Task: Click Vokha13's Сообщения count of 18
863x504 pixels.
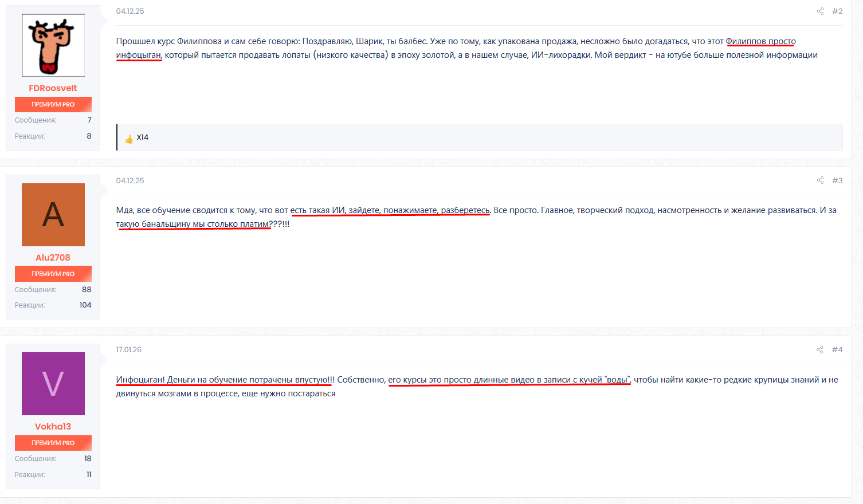Action: pyautogui.click(x=88, y=458)
